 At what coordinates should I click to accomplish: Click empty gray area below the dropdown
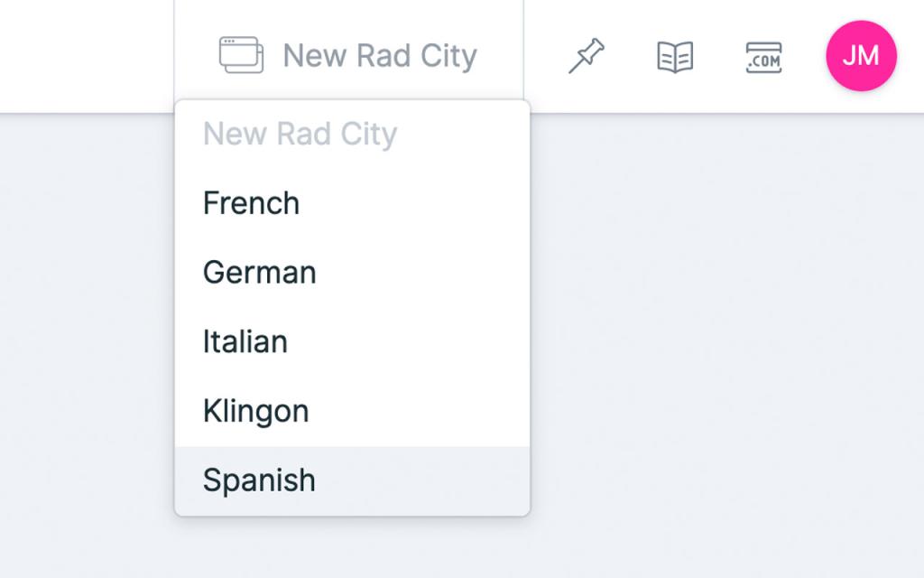(x=352, y=549)
